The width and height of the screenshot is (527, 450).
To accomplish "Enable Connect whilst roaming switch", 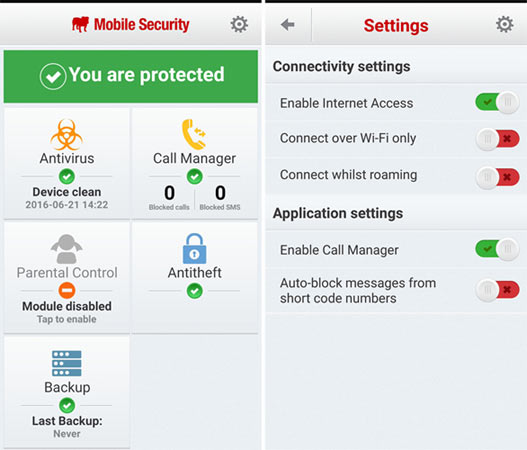I will click(x=497, y=177).
